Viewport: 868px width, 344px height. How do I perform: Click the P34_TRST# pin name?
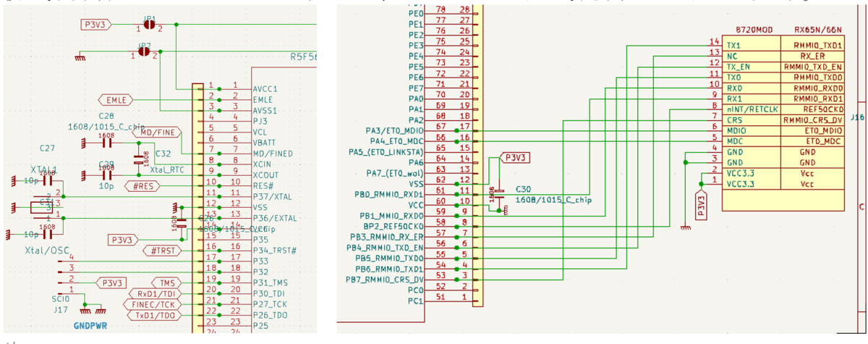pos(275,251)
